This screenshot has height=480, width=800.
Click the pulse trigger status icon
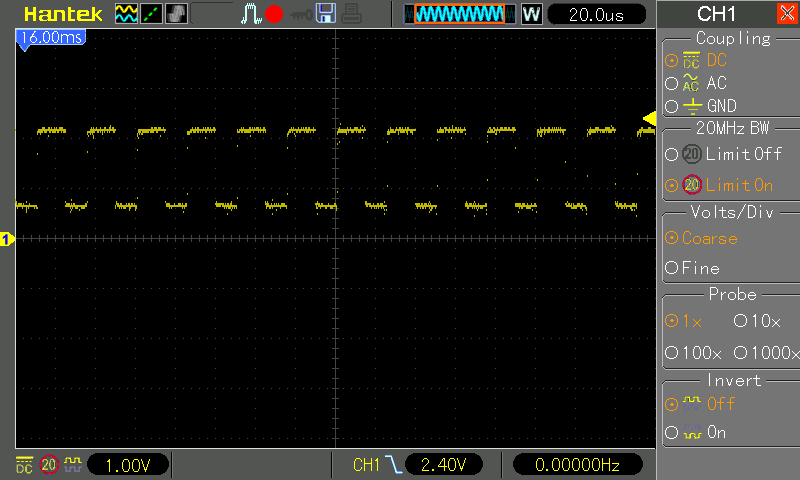click(251, 14)
